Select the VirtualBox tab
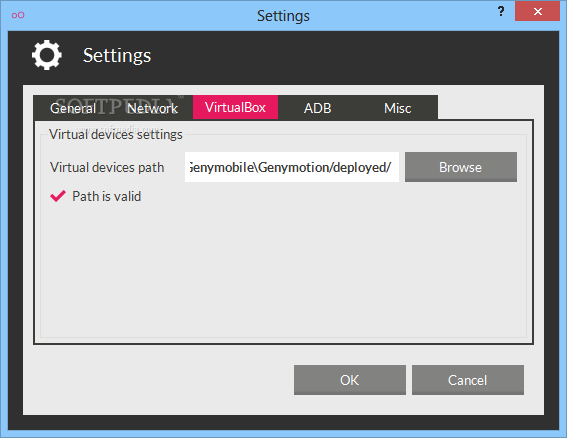The image size is (567, 438). pyautogui.click(x=235, y=107)
